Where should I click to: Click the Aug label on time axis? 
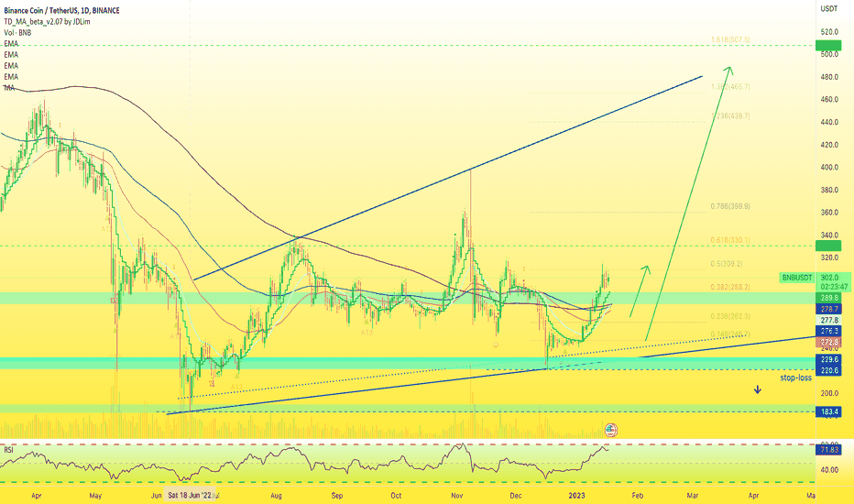coord(276,496)
